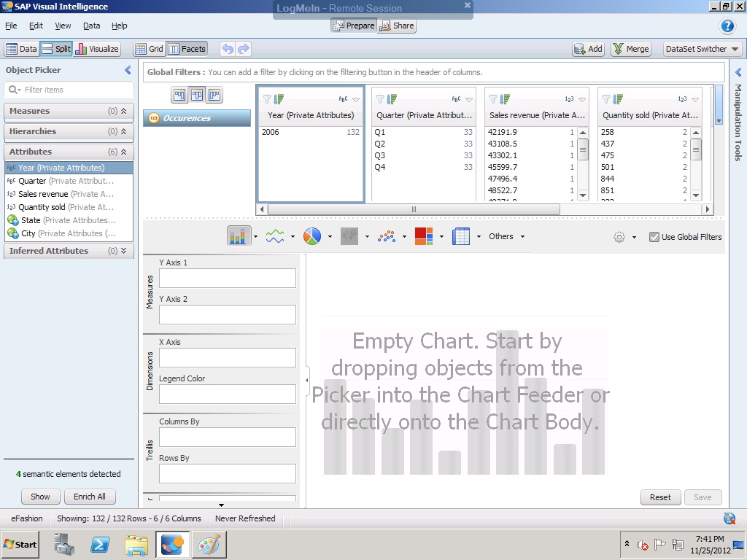
Task: Click the X Axis drop field
Action: click(x=228, y=357)
